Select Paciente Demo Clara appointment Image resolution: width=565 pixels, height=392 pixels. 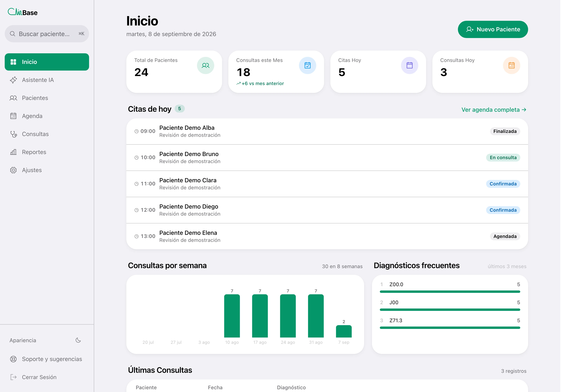[x=327, y=184]
